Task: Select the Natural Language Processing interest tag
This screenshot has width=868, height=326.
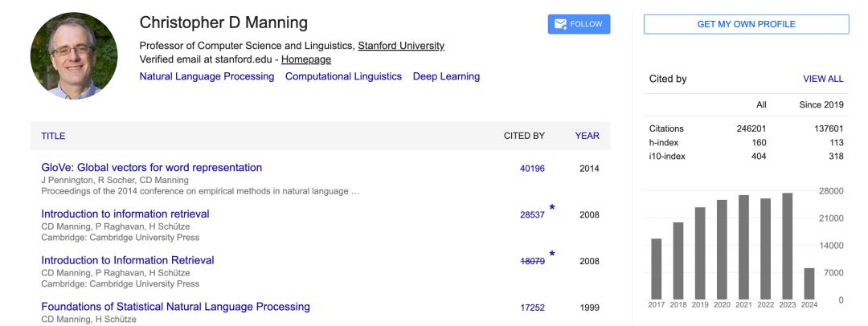Action: click(x=207, y=77)
